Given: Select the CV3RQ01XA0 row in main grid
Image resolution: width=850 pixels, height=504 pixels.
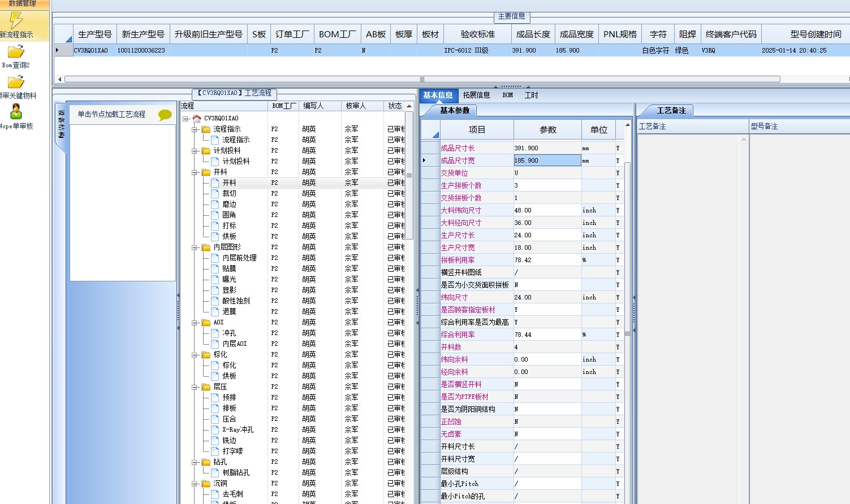Looking at the screenshot, I should pyautogui.click(x=452, y=51).
